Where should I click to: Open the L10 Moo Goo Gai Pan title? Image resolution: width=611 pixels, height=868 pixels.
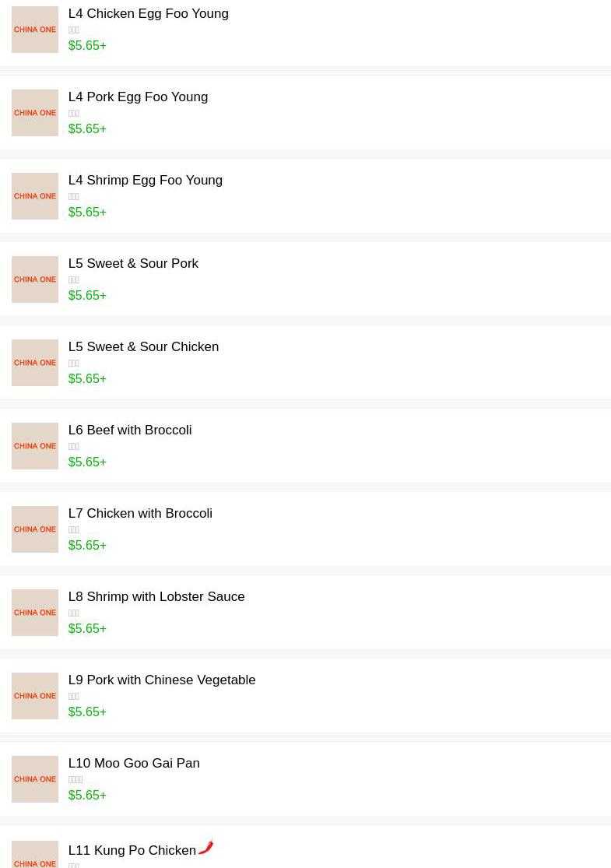134,764
